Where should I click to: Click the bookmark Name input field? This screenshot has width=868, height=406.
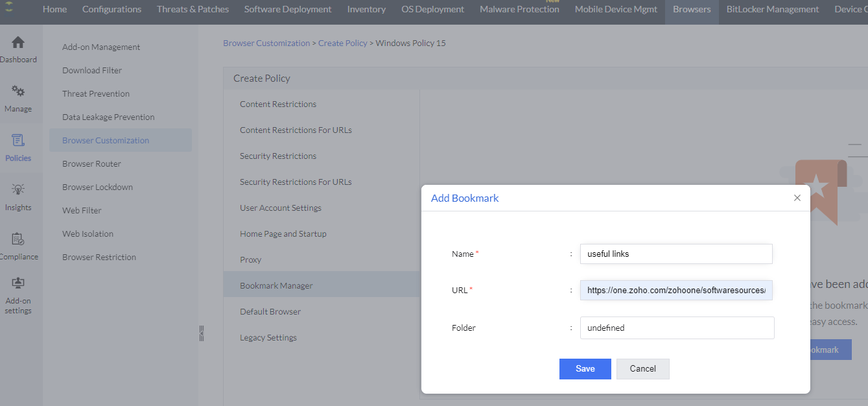pos(676,254)
